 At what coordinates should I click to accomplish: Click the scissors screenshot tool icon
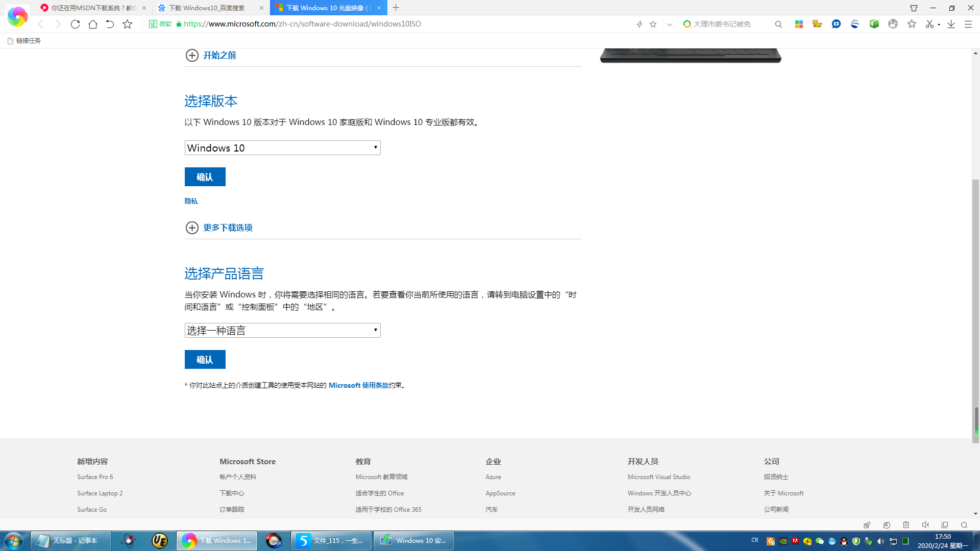pyautogui.click(x=929, y=24)
